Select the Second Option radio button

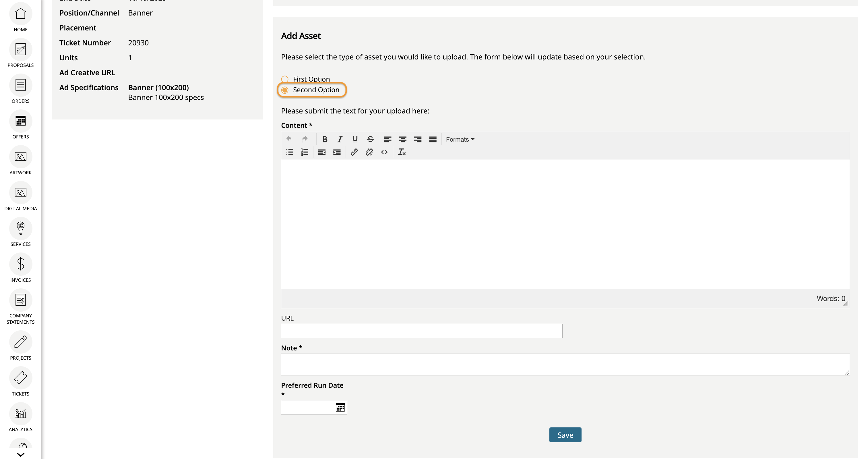tap(285, 90)
